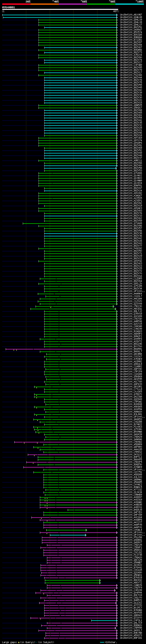The height and width of the screenshot is (644, 146).
Task: Click the UniRef100_A7EAE9 hit
Action: (131, 359)
